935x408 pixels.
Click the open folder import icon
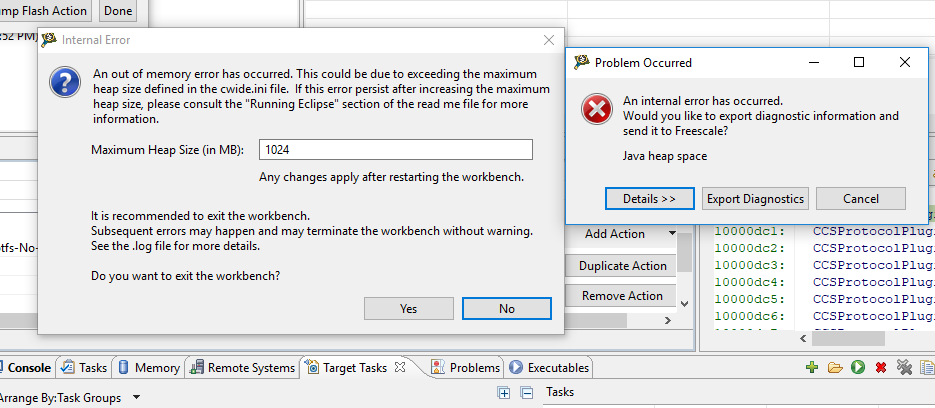(x=835, y=368)
